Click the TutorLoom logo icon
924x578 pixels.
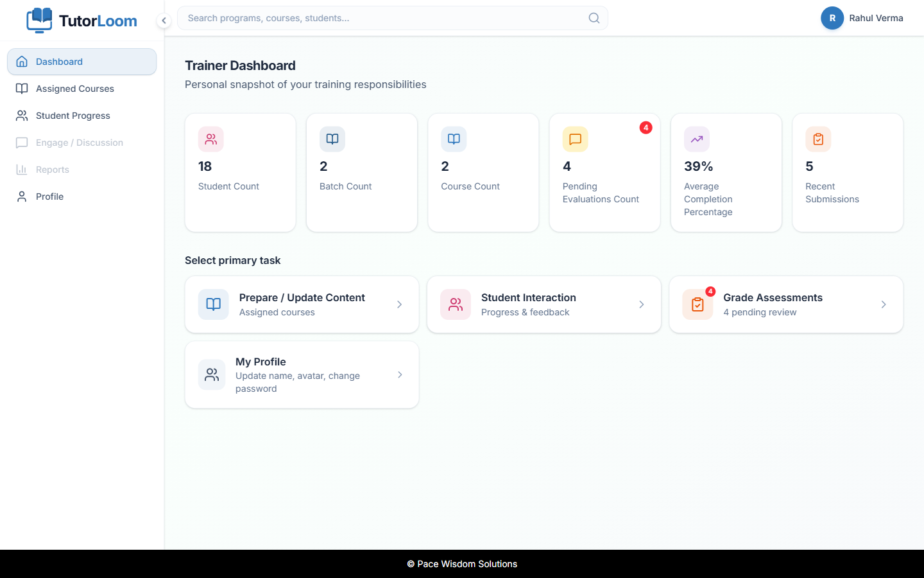39,20
